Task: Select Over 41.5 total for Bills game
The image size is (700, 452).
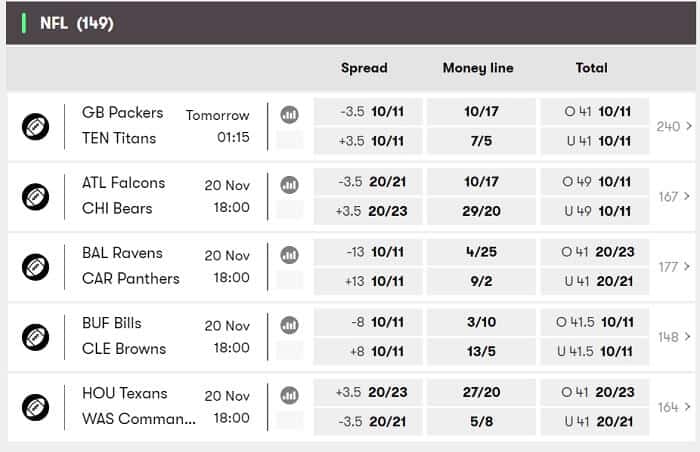Action: pos(595,322)
